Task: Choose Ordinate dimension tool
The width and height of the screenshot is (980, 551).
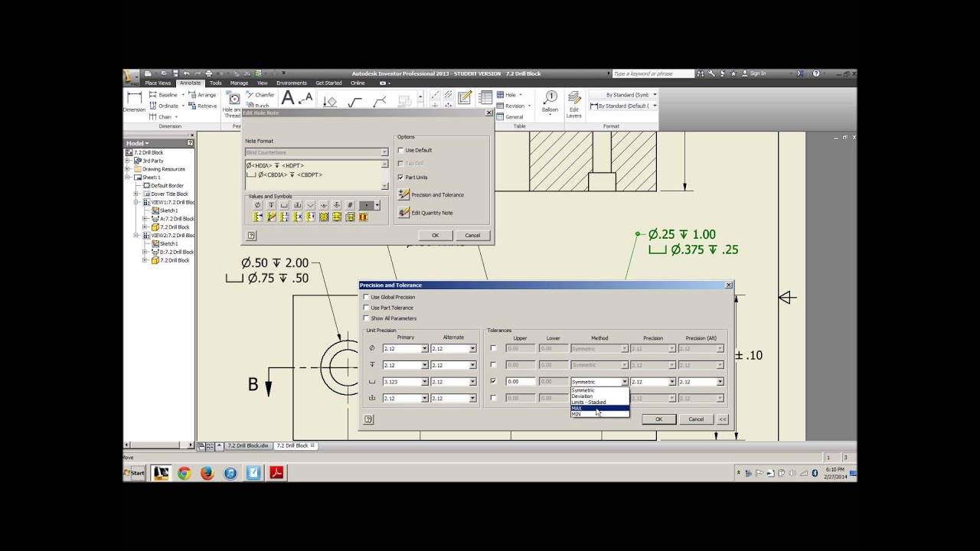Action: pos(164,106)
